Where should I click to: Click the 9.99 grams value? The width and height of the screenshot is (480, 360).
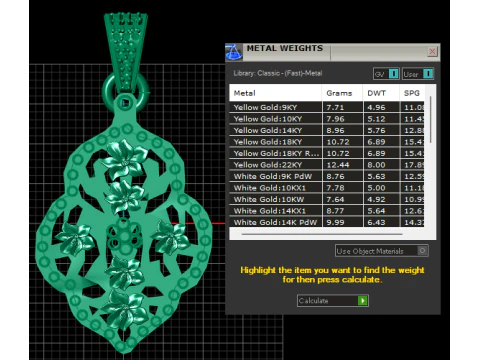click(x=335, y=222)
